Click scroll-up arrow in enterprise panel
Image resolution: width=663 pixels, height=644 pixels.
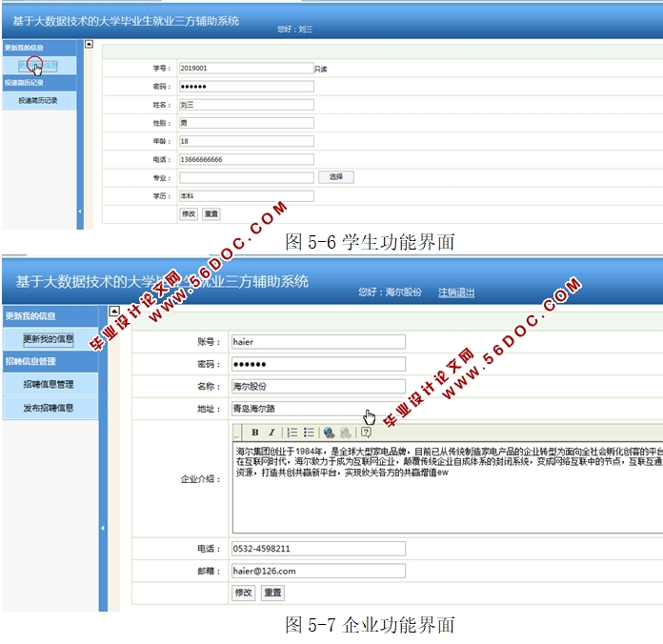point(114,312)
